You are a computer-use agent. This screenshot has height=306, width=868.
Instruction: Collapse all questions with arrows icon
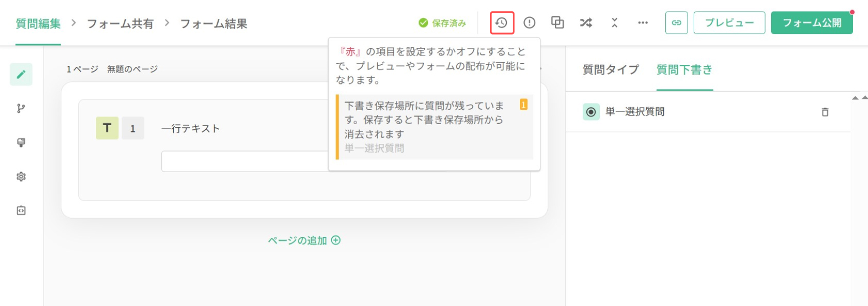(614, 23)
